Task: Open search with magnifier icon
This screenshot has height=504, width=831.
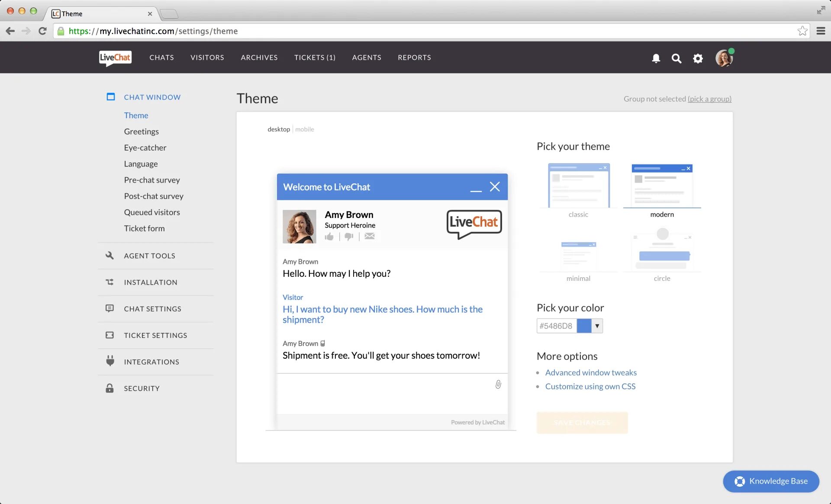Action: (x=676, y=58)
